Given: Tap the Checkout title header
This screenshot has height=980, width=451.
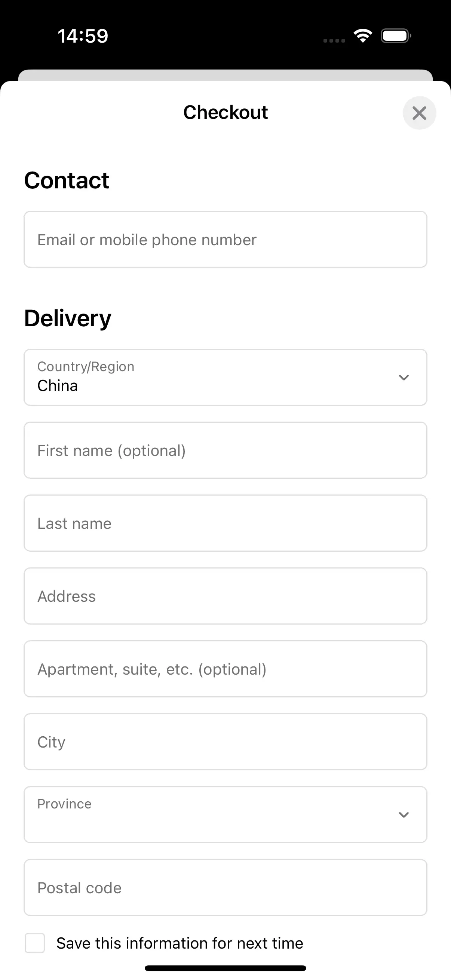Looking at the screenshot, I should [225, 112].
